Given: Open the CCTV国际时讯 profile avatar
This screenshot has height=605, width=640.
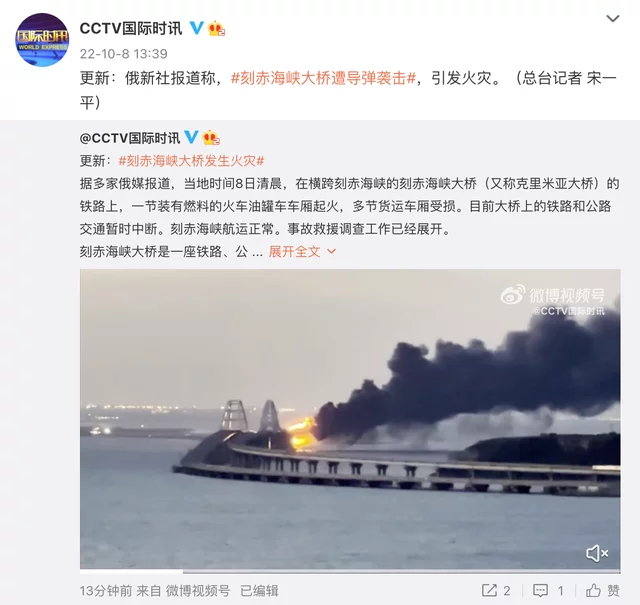Looking at the screenshot, I should [42, 40].
